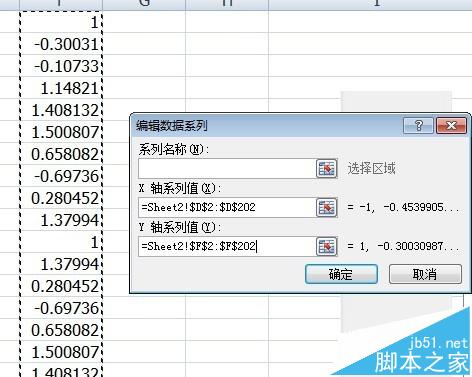Select cell containing 0.658082 above -0.69736 first occurrence
The image size is (472, 377).
(61, 154)
